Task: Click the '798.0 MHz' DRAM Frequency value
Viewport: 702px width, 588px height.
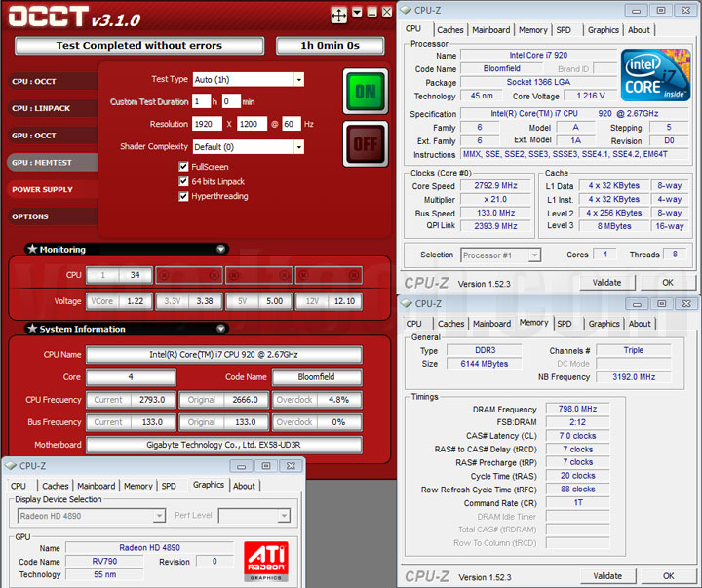Action: pos(577,409)
